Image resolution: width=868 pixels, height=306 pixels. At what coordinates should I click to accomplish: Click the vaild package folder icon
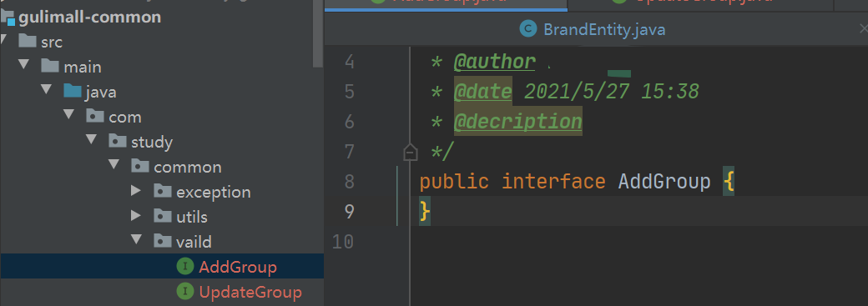point(162,241)
